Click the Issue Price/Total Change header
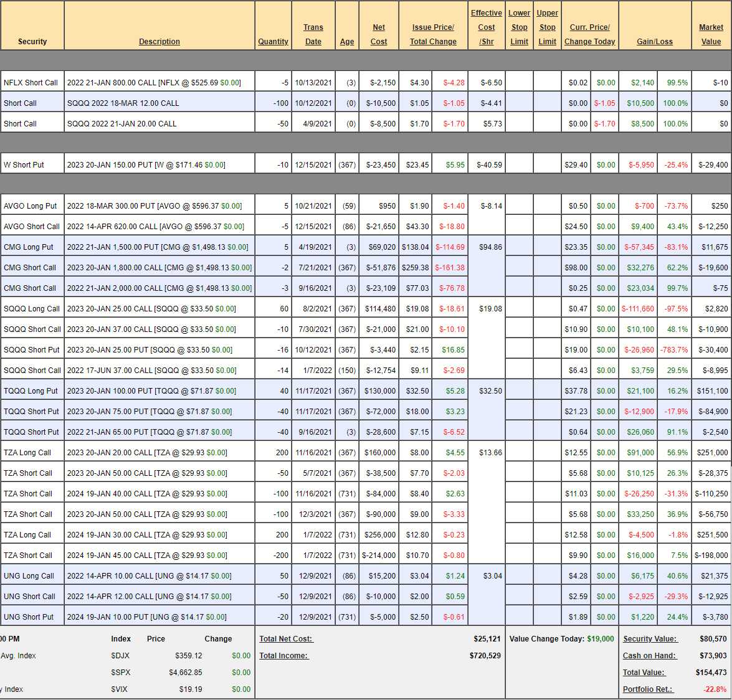The height and width of the screenshot is (700, 732). click(433, 34)
